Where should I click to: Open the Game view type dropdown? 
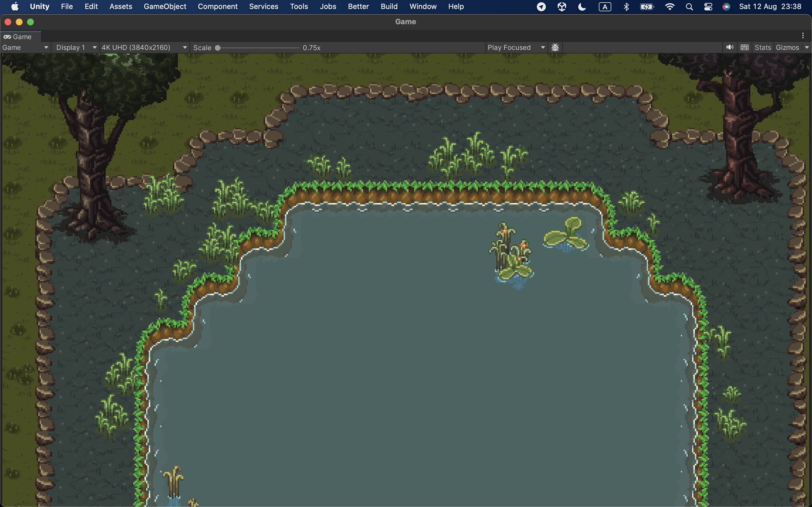(x=25, y=47)
